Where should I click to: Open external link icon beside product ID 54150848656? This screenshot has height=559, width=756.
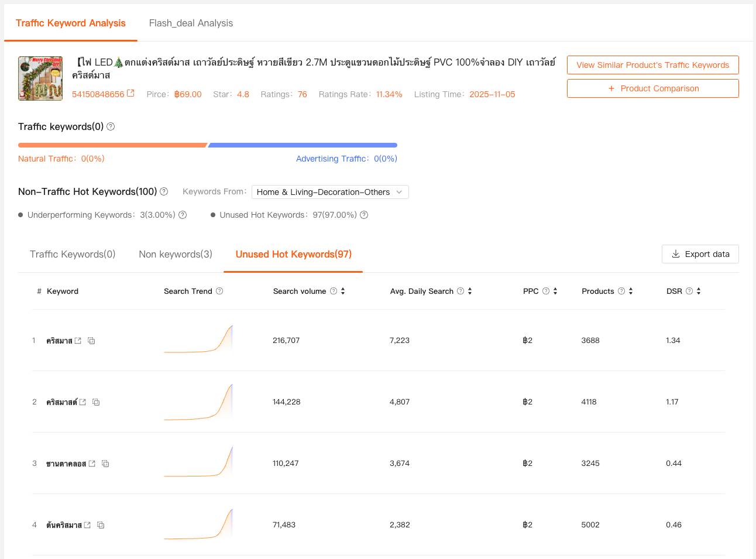pyautogui.click(x=130, y=94)
